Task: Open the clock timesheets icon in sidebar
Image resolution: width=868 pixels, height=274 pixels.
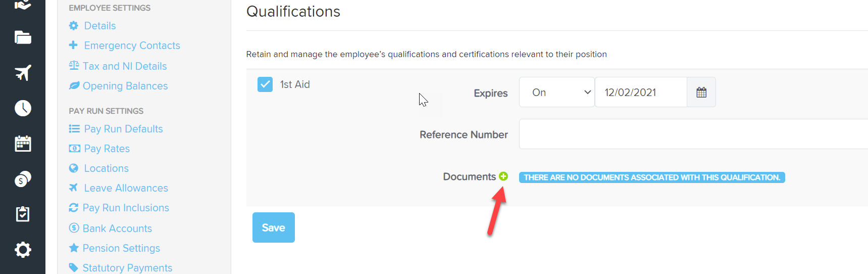Action: (x=23, y=108)
